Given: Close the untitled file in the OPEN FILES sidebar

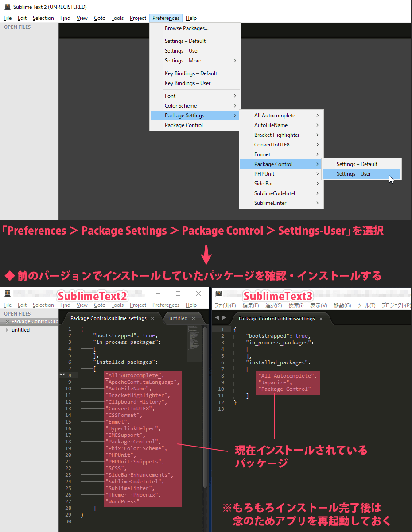Looking at the screenshot, I should point(7,330).
